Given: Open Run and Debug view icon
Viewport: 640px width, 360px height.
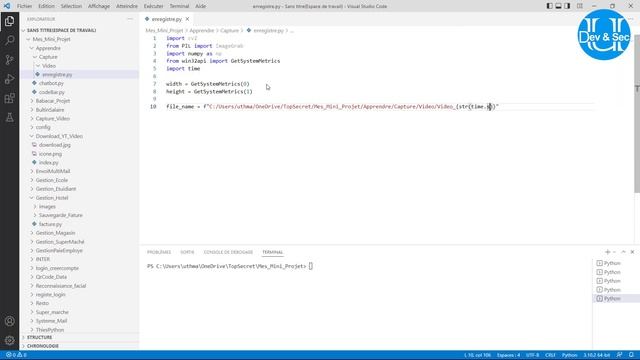Looking at the screenshot, I should (x=9, y=79).
